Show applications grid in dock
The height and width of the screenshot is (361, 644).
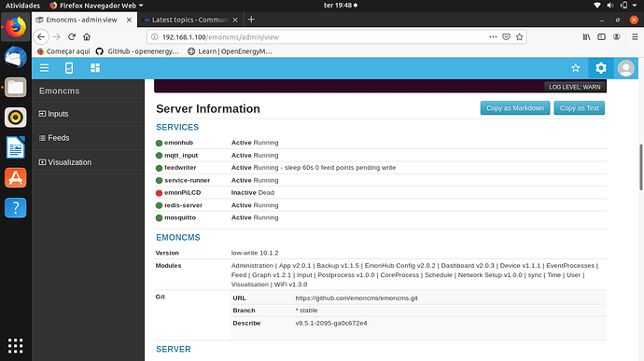pos(16,346)
